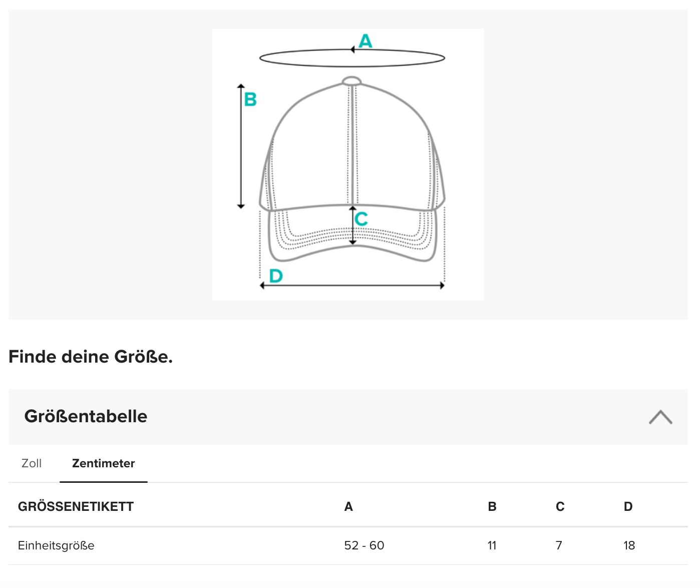Select the Einheitsgröße row label
Image resolution: width=700 pixels, height=588 pixels.
pos(56,545)
